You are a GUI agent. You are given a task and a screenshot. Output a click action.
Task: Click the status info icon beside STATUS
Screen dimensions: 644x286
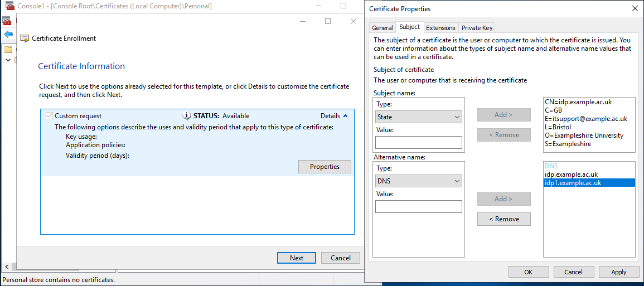[x=186, y=116]
